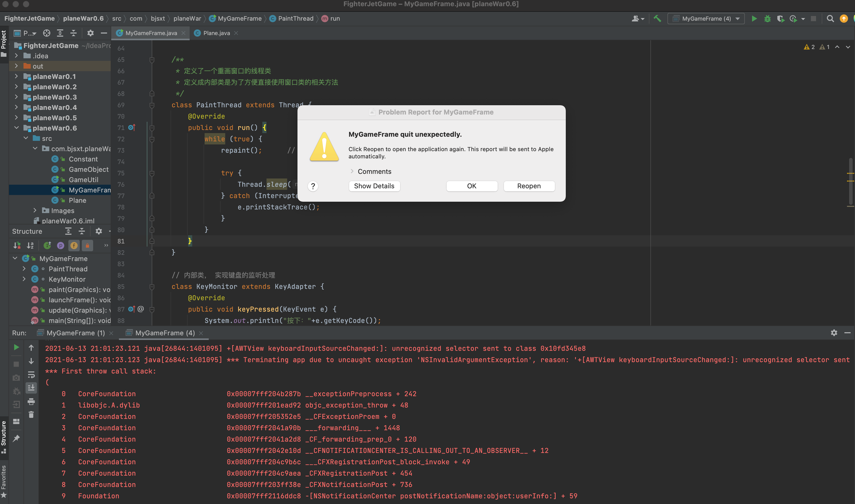Switch to Plane.java editor tab
This screenshot has width=855, height=504.
pos(216,33)
